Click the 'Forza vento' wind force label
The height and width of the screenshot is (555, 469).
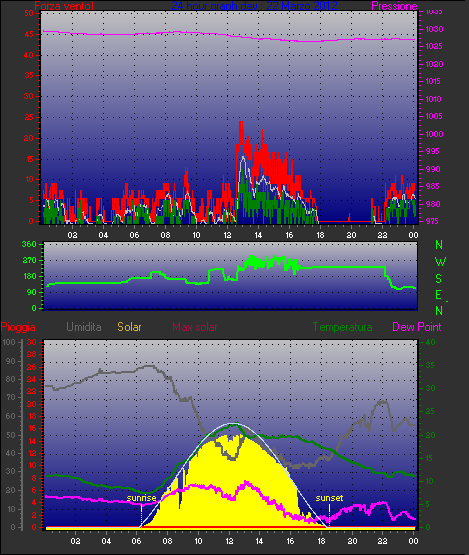pyautogui.click(x=64, y=6)
